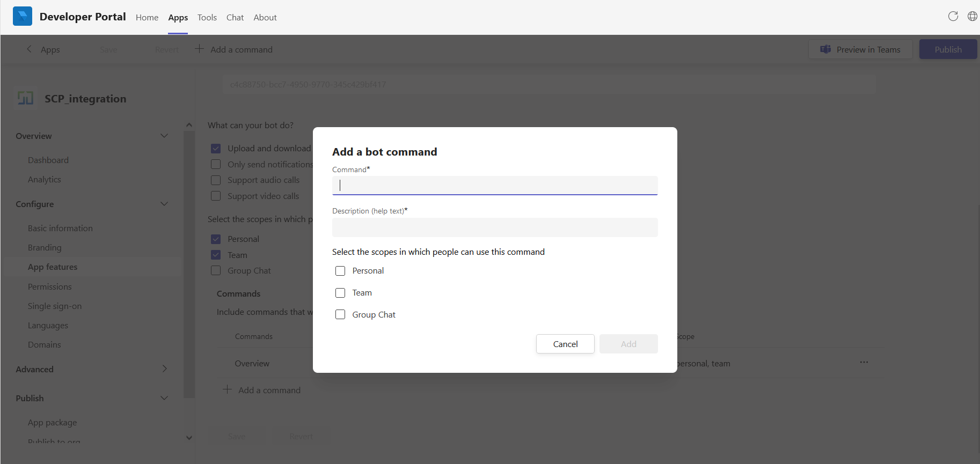Screen dimensions: 980x464
Task: Click the back arrow next to Apps
Action: 30,49
